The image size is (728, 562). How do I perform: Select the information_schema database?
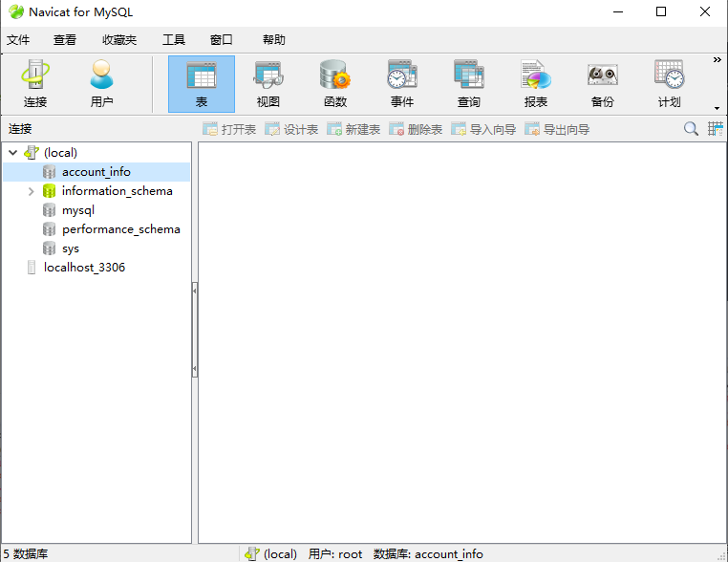tap(117, 191)
